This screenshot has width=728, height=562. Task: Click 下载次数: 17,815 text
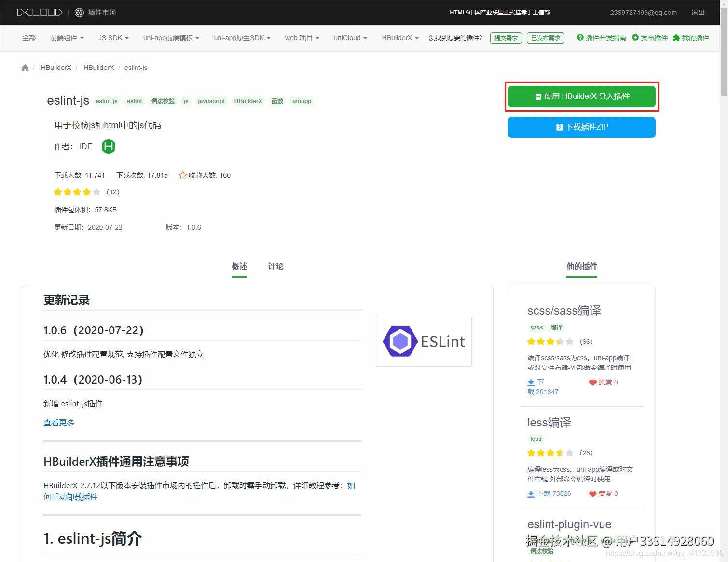(142, 175)
